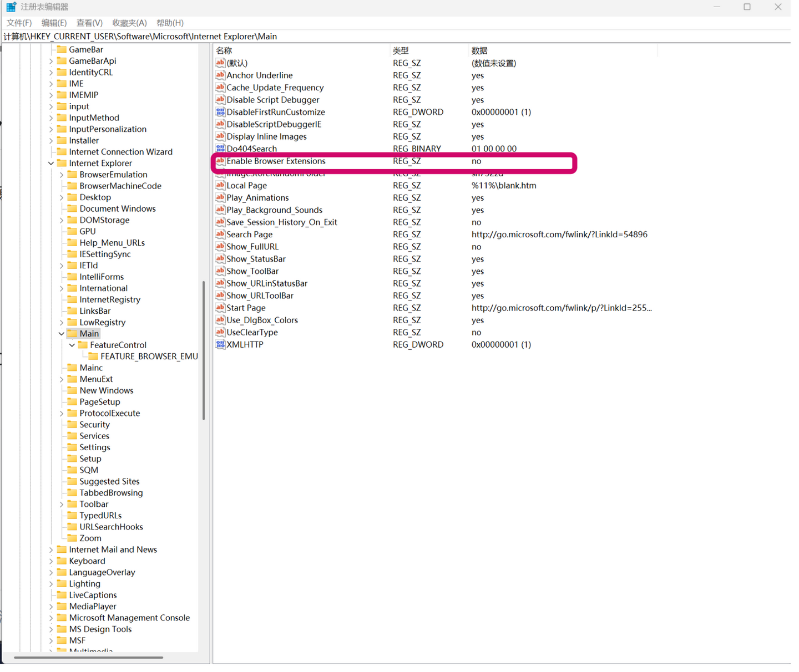The width and height of the screenshot is (799, 672).
Task: Select the New Windows key
Action: point(106,390)
